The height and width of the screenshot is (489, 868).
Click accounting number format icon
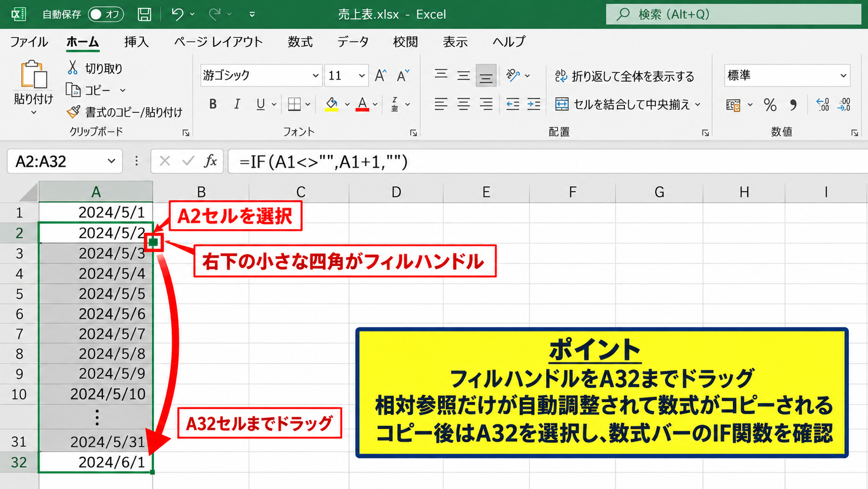point(733,105)
